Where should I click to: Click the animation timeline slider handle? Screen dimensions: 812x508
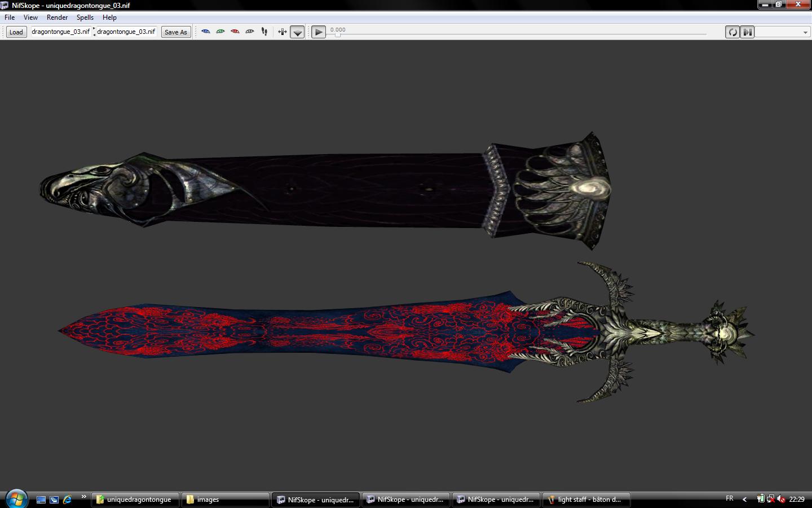click(x=338, y=34)
